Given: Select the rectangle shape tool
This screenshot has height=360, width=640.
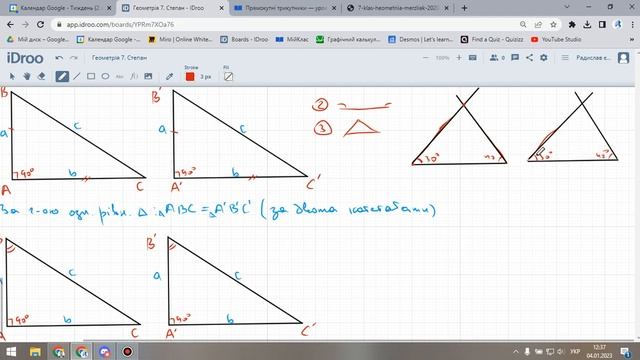Looking at the screenshot, I should (x=91, y=76).
